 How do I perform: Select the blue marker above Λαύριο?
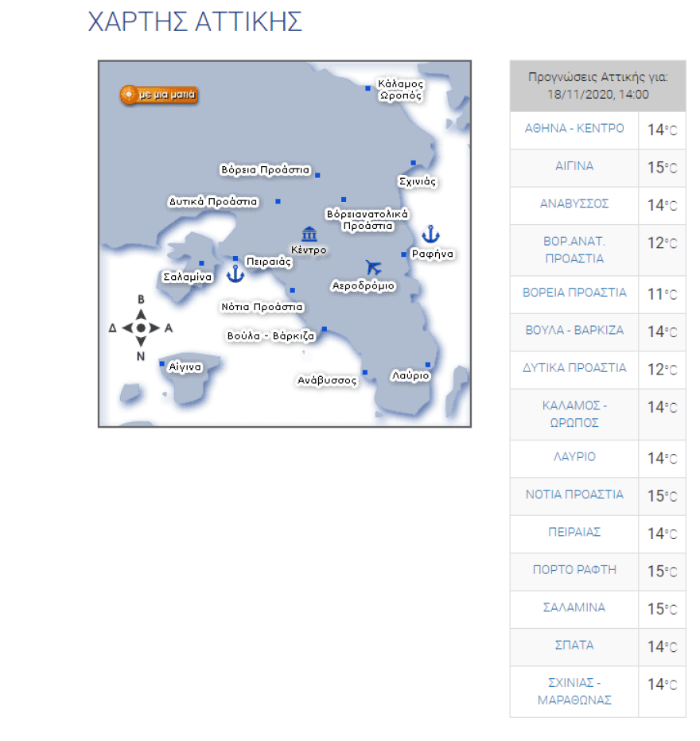tap(427, 365)
